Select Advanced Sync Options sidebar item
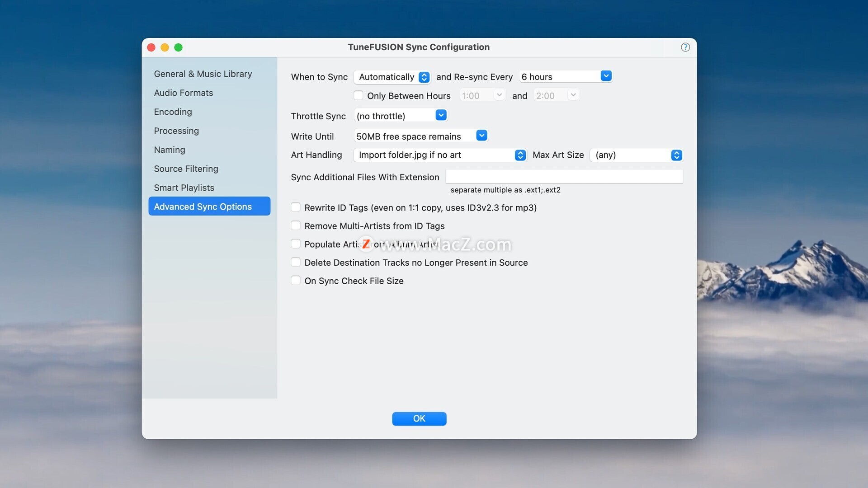 click(209, 206)
